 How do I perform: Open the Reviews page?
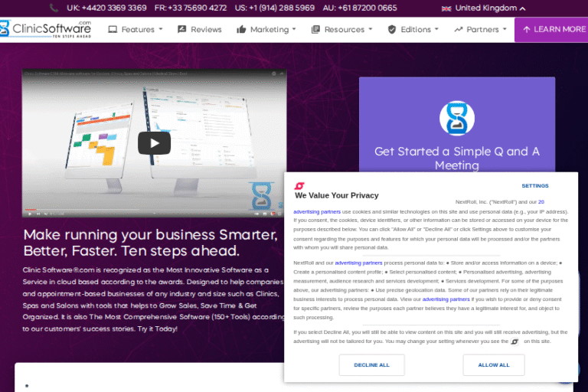pyautogui.click(x=200, y=29)
